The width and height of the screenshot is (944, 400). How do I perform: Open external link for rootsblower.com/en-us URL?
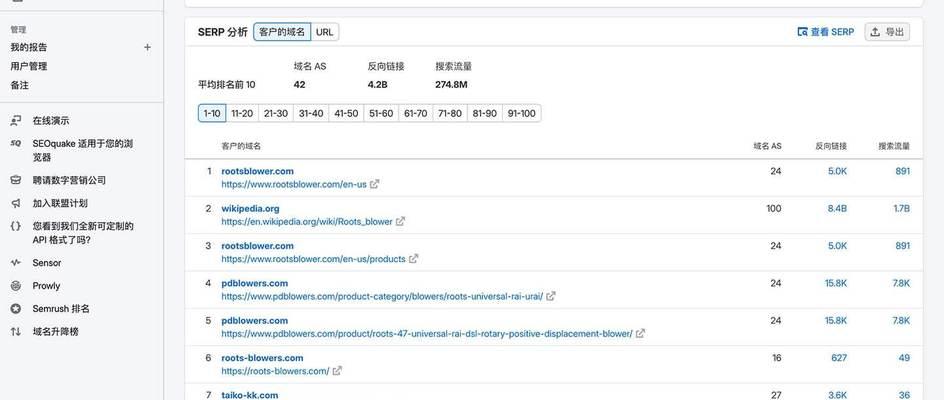point(374,184)
